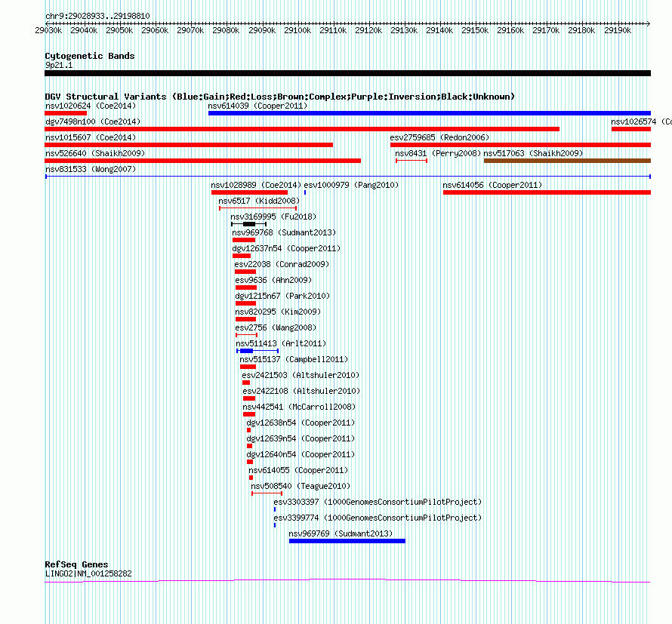The image size is (672, 624).
Task: Open the dgv12639n54 (Cooper2011) label
Action: point(301,438)
